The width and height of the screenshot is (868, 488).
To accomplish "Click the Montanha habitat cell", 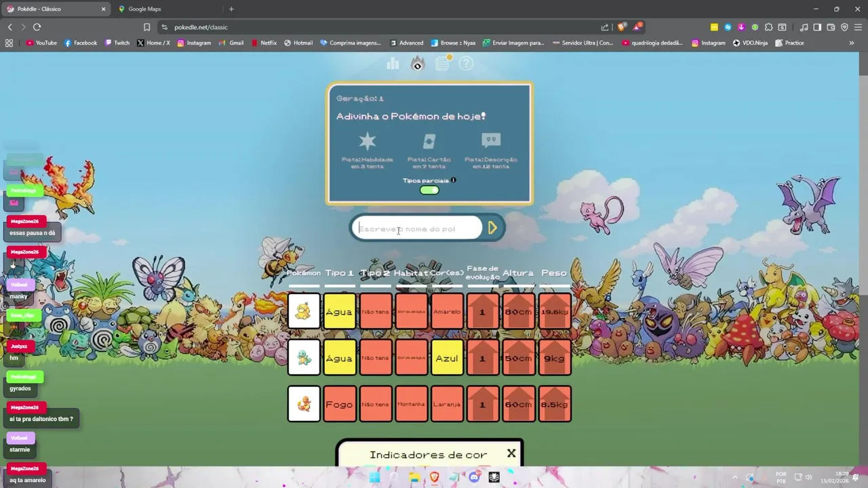I will coord(411,404).
